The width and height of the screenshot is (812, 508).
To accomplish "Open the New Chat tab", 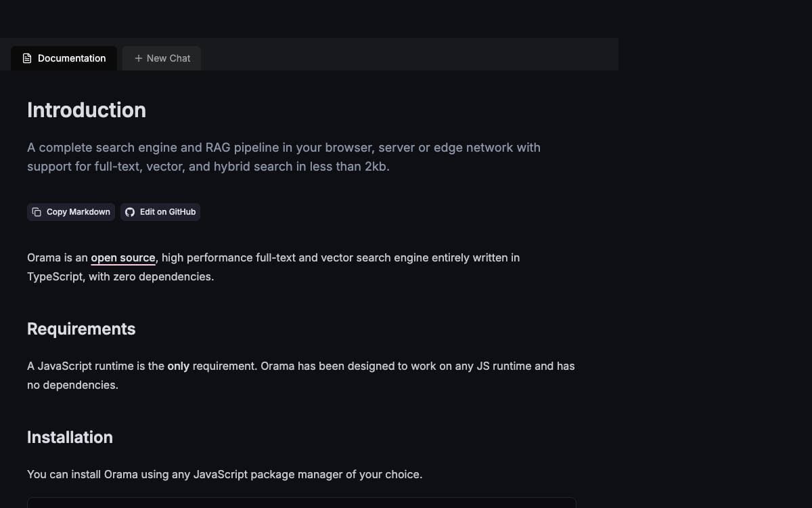I will pyautogui.click(x=162, y=58).
